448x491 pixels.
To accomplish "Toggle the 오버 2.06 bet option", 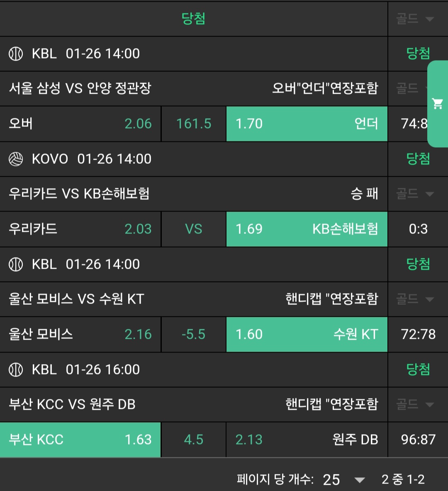I will click(x=80, y=124).
